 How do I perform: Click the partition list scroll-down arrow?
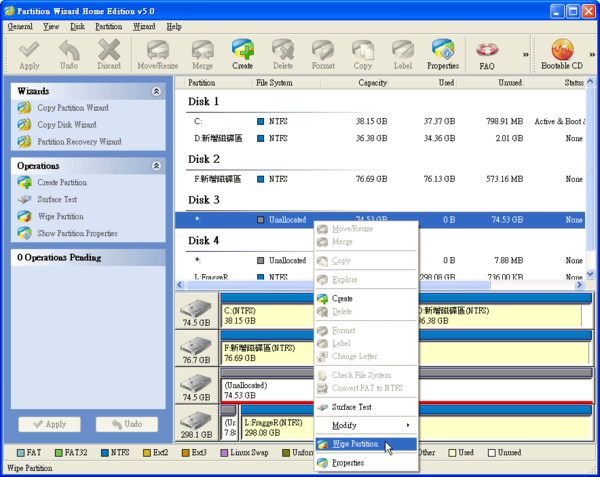[590, 274]
